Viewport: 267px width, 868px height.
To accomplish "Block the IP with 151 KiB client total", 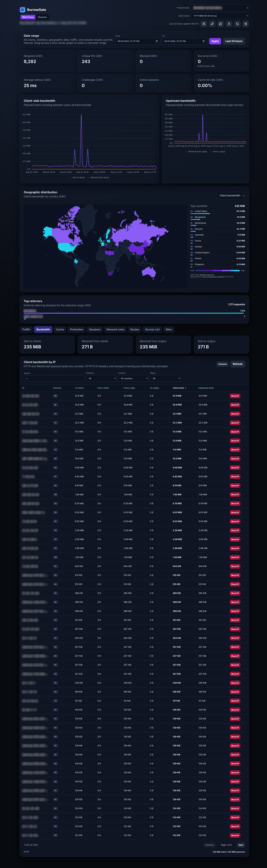I will click(235, 701).
